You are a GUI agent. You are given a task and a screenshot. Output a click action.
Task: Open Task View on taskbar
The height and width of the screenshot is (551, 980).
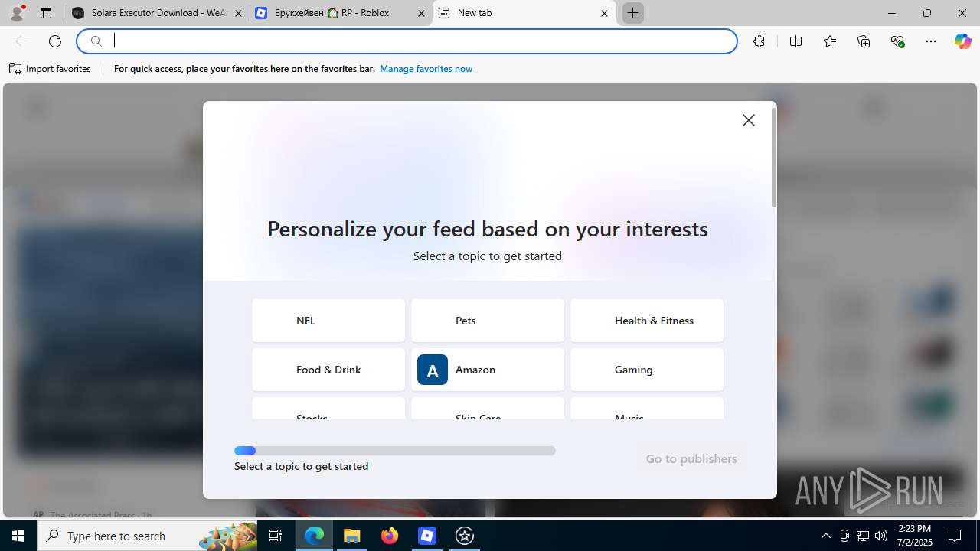[276, 536]
